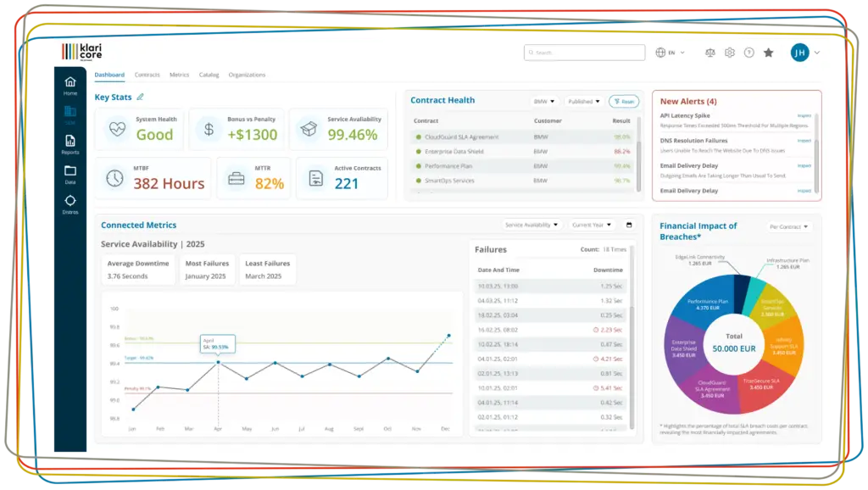Click the Search input field
Image resolution: width=868 pixels, height=490 pixels.
click(x=585, y=53)
